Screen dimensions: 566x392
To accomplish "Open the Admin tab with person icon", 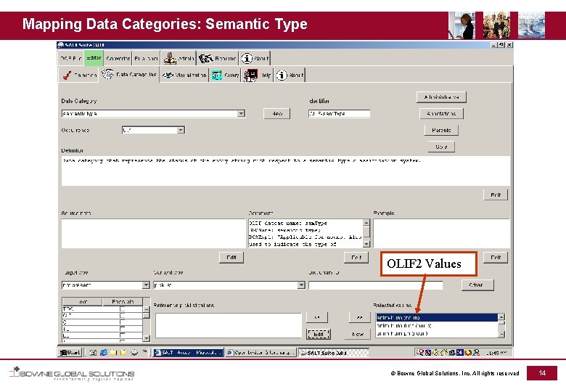I will coord(179,58).
